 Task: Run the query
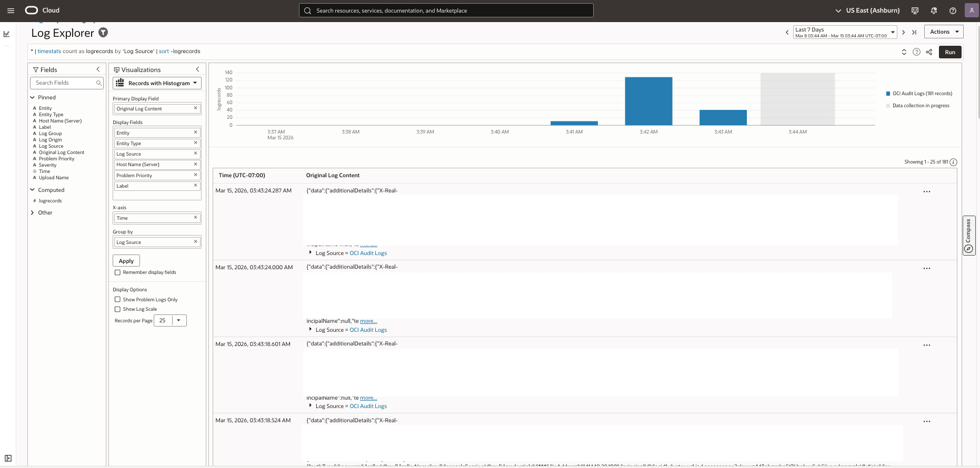click(950, 52)
